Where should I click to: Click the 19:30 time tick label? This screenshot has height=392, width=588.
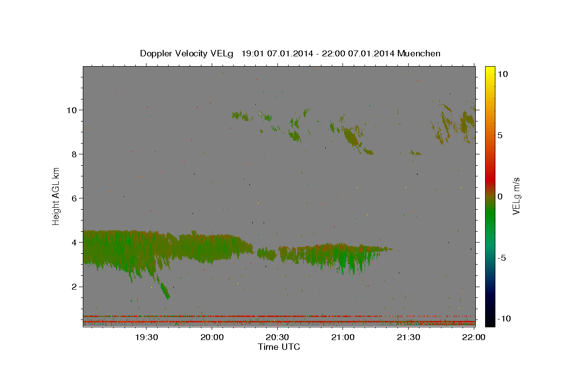tap(147, 337)
